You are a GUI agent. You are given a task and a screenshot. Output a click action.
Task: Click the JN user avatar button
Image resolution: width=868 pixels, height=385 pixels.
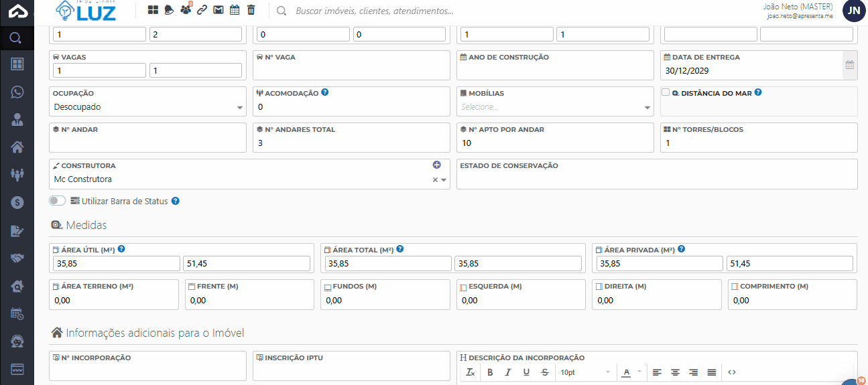[x=853, y=11]
